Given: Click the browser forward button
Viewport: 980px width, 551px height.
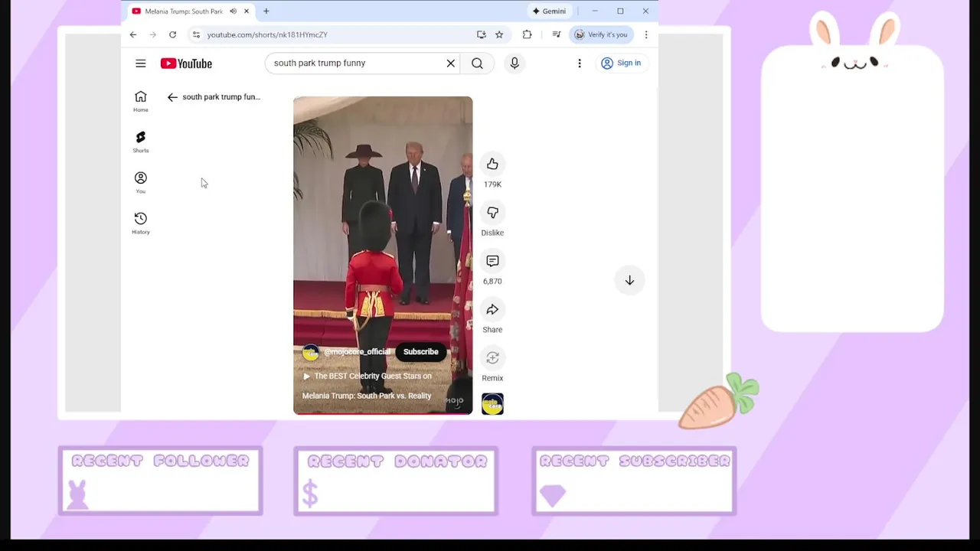Looking at the screenshot, I should 152,34.
